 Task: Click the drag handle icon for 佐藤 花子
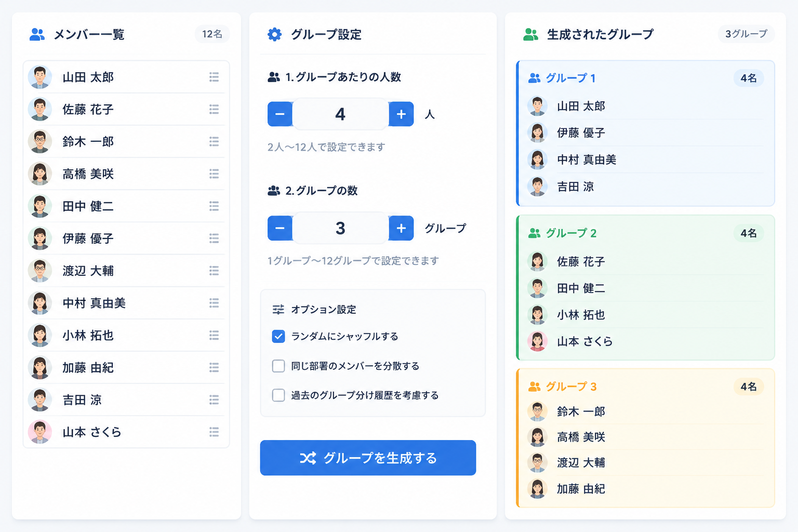pyautogui.click(x=214, y=109)
